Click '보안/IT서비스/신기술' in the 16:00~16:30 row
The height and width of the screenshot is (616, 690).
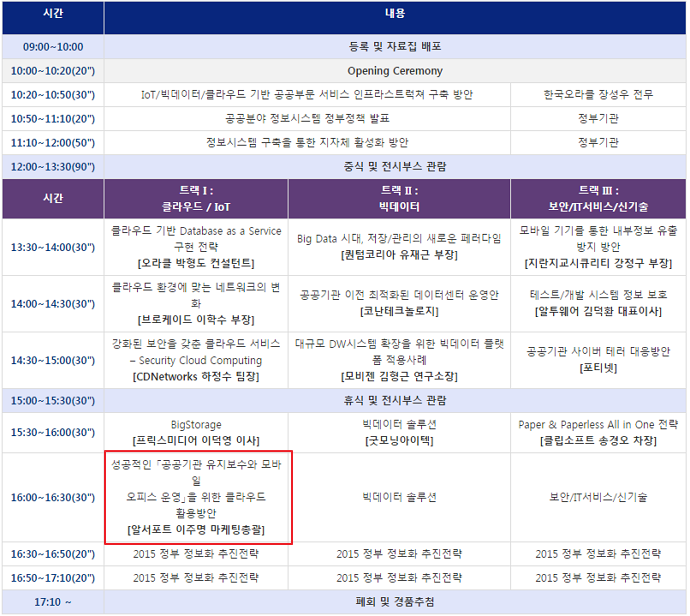pyautogui.click(x=598, y=497)
